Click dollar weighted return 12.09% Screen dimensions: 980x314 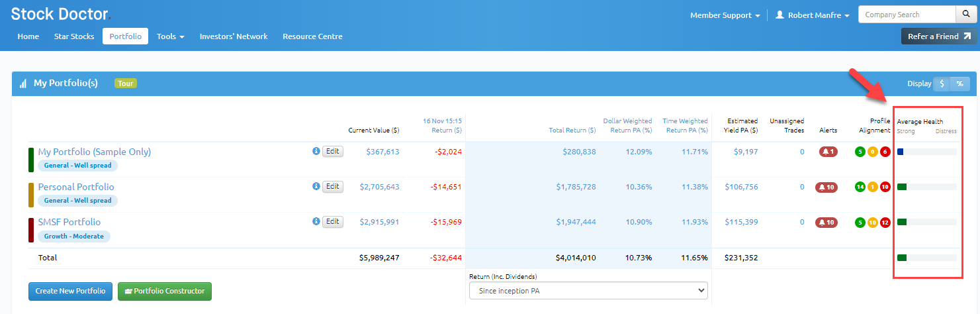pos(638,152)
